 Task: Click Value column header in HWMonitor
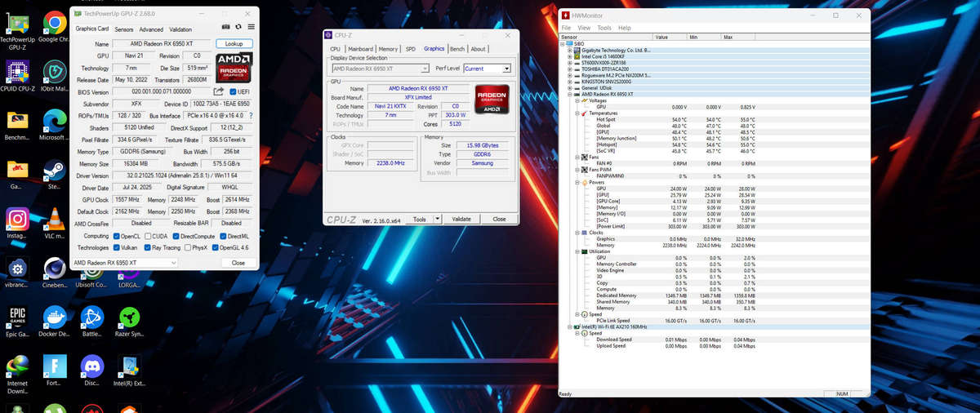pyautogui.click(x=670, y=37)
